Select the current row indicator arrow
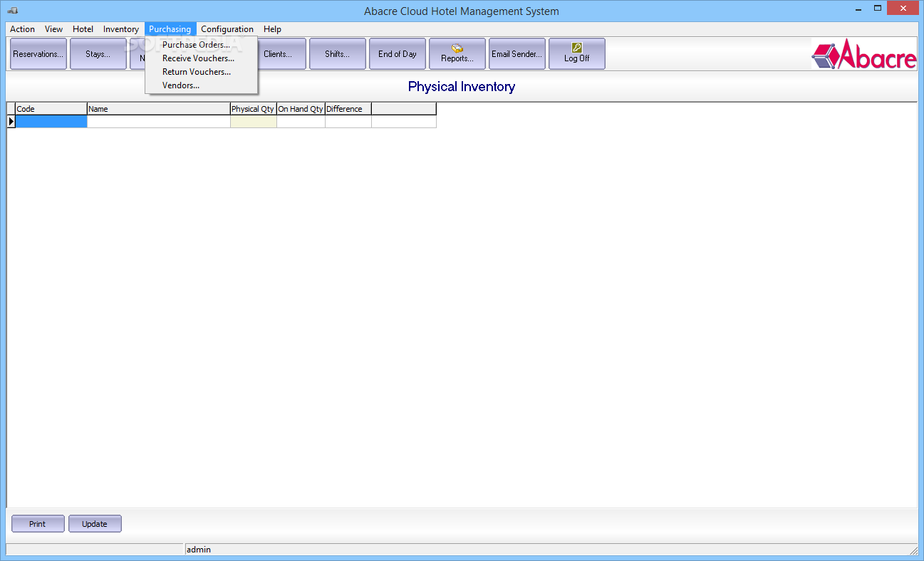 click(11, 122)
